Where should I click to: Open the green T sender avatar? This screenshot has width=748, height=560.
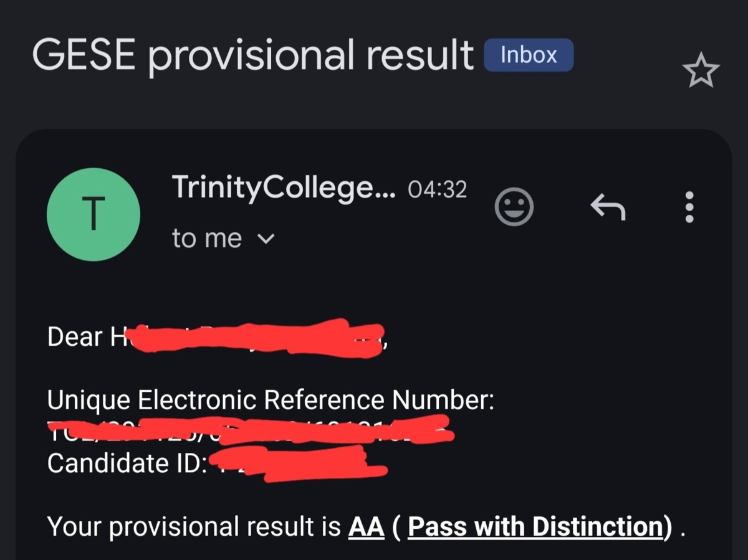click(93, 214)
